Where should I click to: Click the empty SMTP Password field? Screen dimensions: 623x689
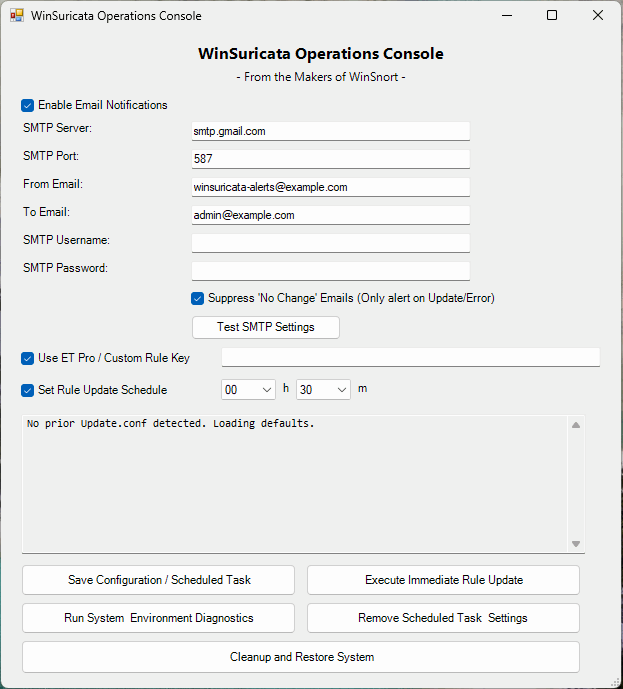coord(331,271)
